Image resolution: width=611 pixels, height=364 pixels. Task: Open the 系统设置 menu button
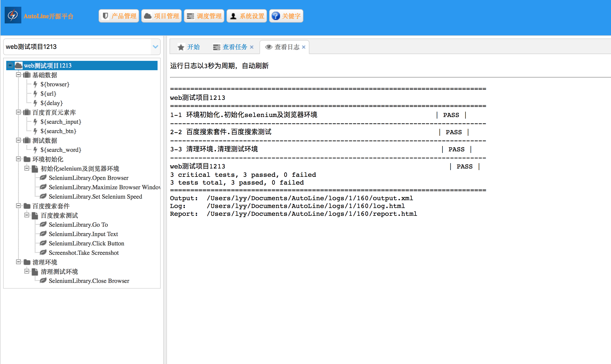247,16
